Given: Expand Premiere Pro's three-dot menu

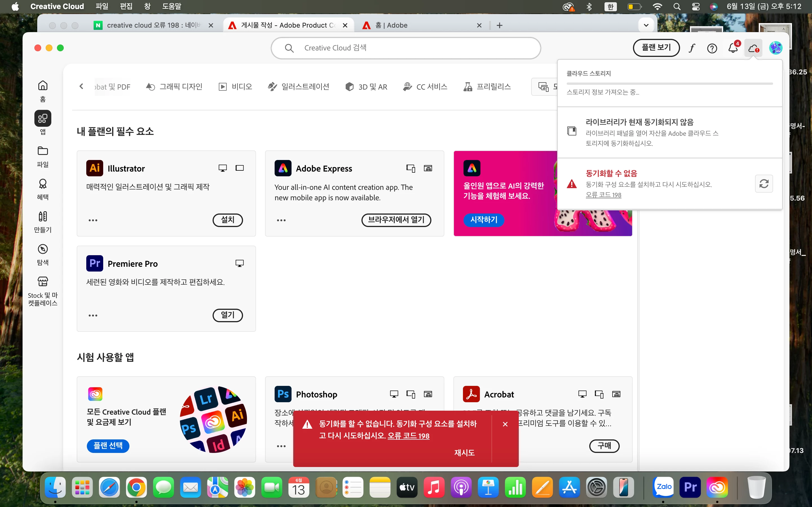Looking at the screenshot, I should (x=93, y=315).
